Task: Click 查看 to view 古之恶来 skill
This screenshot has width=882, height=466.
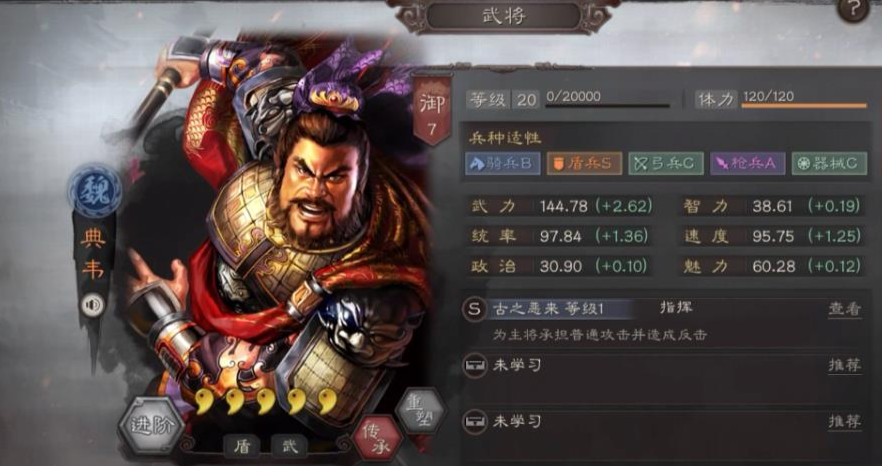Action: point(845,309)
